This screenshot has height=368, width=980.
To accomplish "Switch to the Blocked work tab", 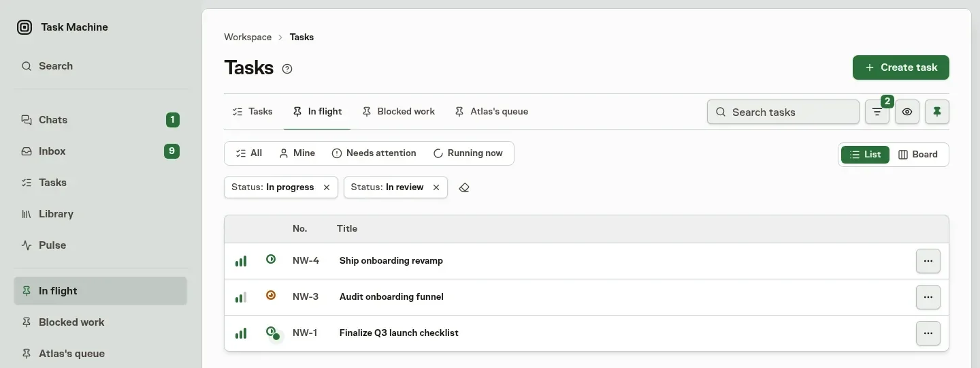I will pos(399,112).
